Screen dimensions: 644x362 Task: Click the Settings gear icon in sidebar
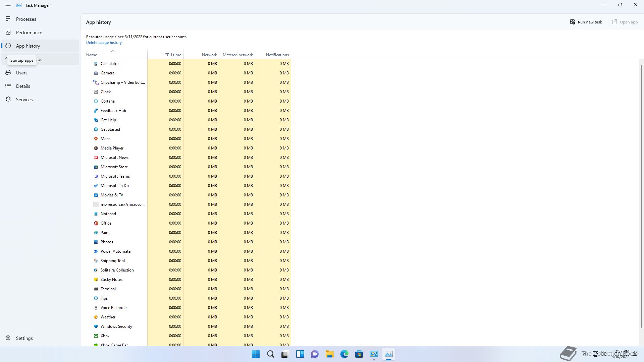click(x=8, y=338)
